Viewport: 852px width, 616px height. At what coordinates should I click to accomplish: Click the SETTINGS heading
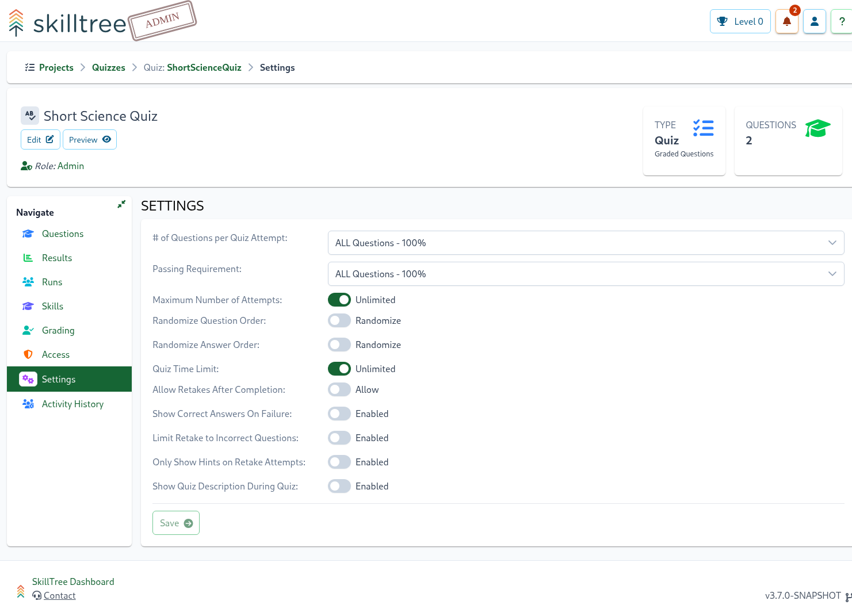coord(173,206)
